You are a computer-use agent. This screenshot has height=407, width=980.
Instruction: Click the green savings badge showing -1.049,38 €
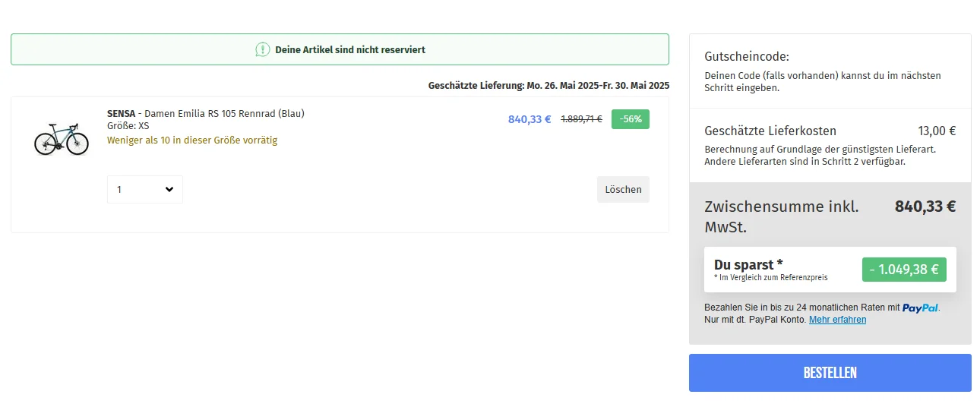[x=904, y=270]
